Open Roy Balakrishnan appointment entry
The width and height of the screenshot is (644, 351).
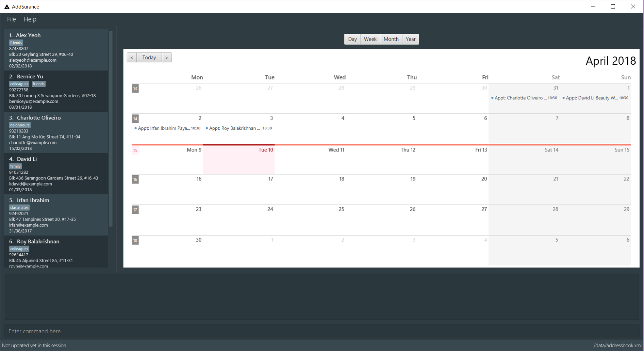[239, 128]
